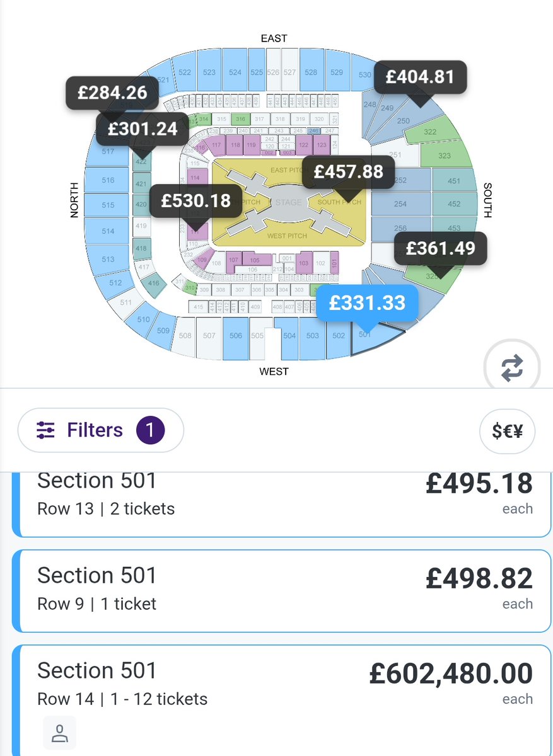Select the £361.49 price marker

440,248
